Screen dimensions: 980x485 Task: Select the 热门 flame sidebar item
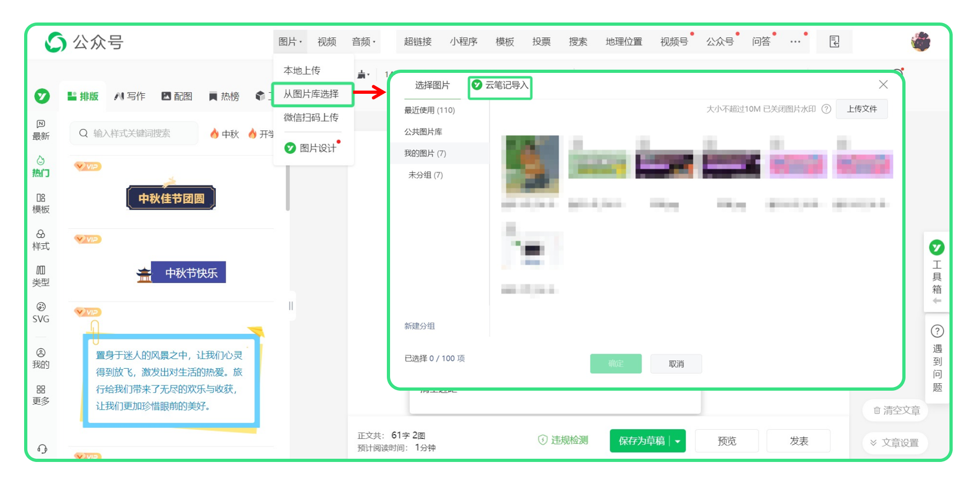[x=41, y=167]
